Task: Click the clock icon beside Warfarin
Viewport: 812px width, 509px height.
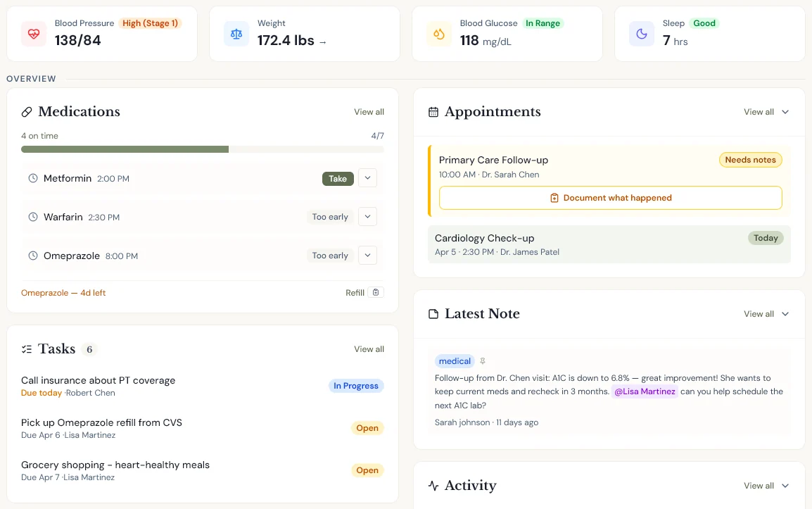Action: pos(32,217)
